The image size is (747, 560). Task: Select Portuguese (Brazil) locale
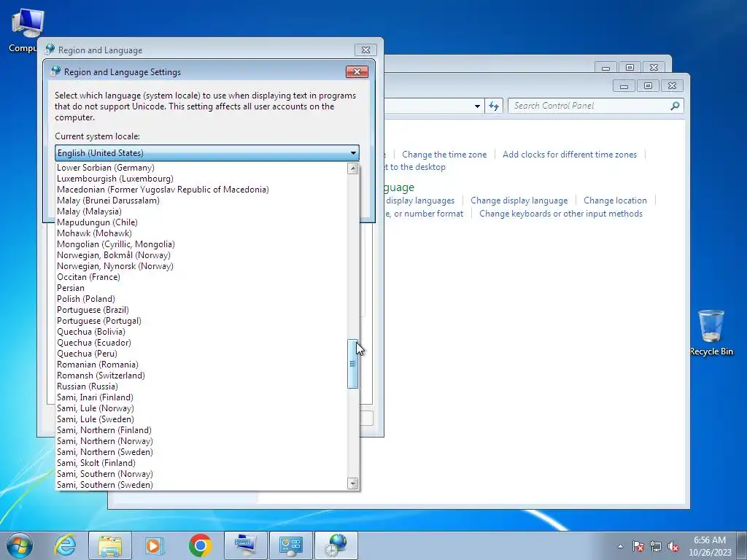[201, 310]
